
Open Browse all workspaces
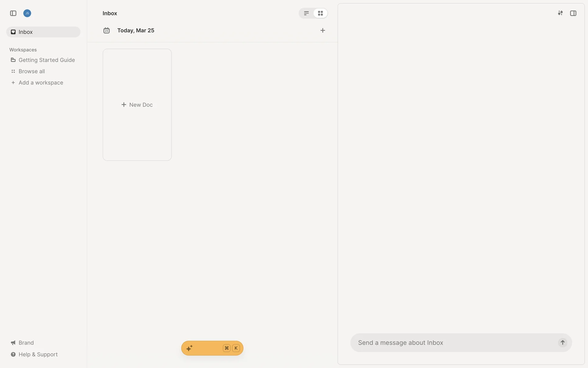tap(32, 71)
